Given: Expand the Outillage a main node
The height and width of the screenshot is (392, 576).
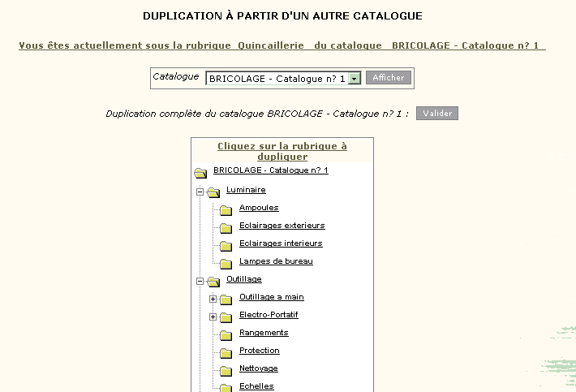Looking at the screenshot, I should tap(213, 299).
